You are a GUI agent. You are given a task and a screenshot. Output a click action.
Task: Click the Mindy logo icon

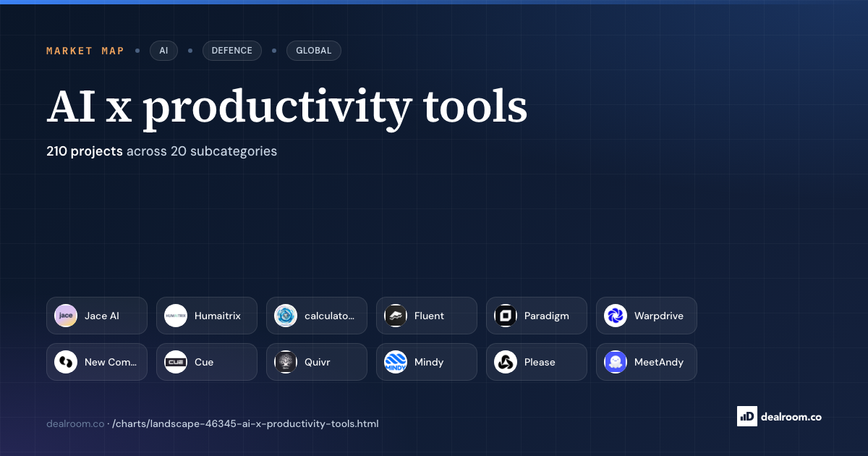tap(396, 362)
